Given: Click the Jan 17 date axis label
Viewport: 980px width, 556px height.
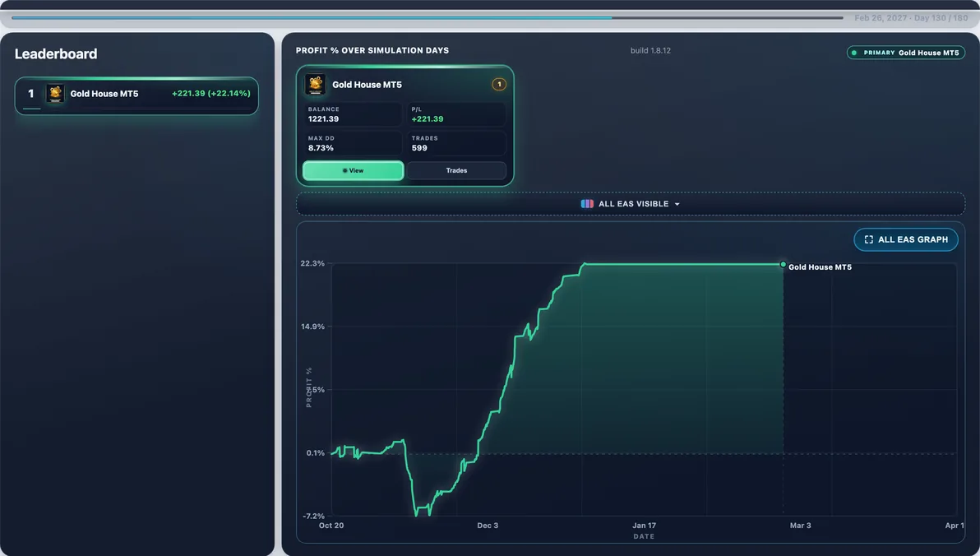Looking at the screenshot, I should click(644, 526).
